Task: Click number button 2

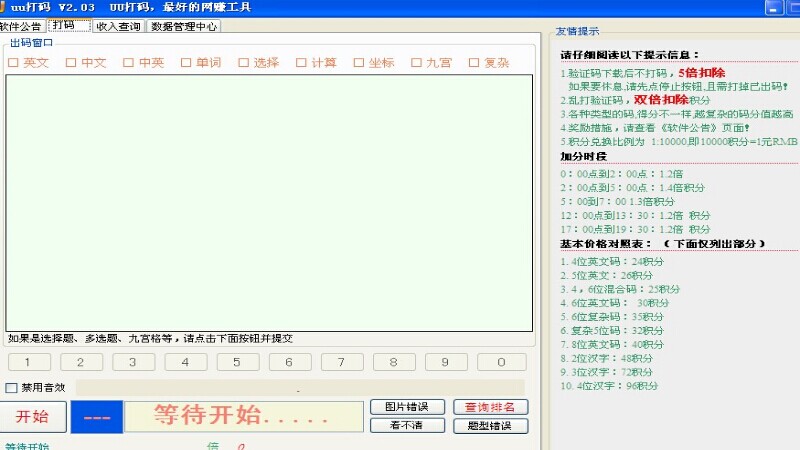Action: (x=82, y=362)
